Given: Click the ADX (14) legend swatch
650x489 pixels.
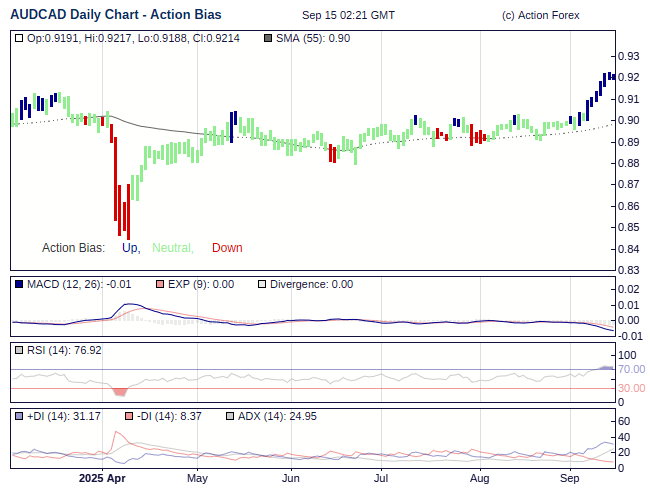Looking at the screenshot, I should tap(230, 416).
